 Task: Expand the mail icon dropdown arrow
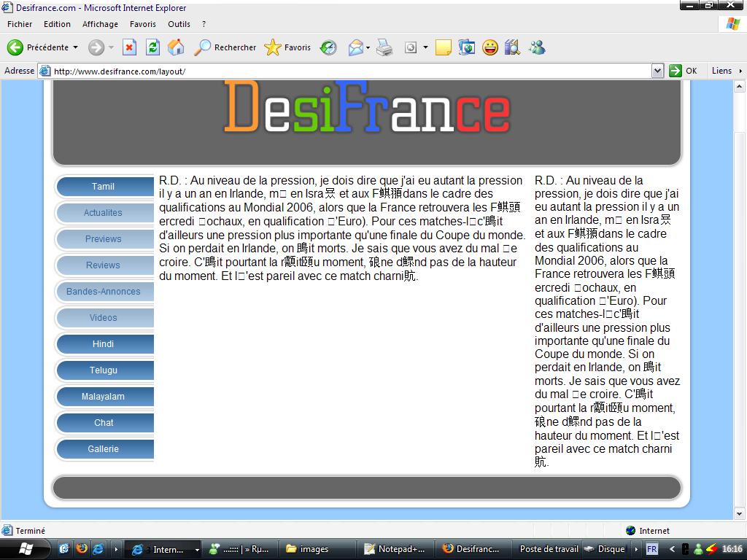(368, 47)
